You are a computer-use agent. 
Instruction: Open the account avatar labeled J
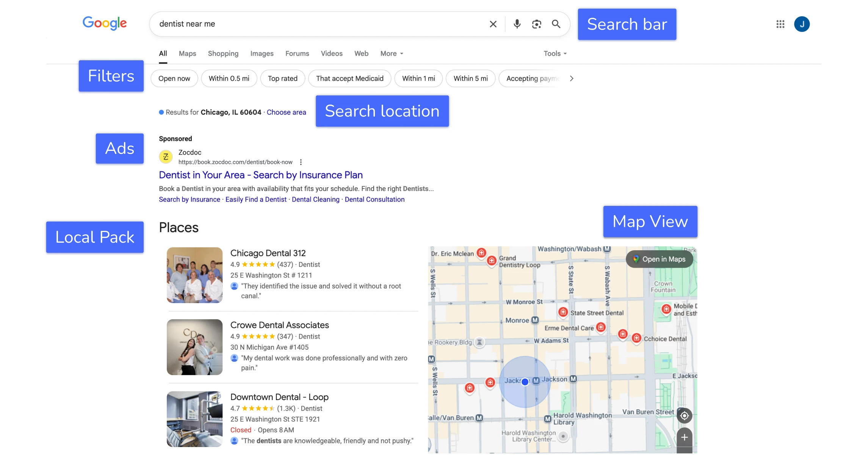point(802,24)
